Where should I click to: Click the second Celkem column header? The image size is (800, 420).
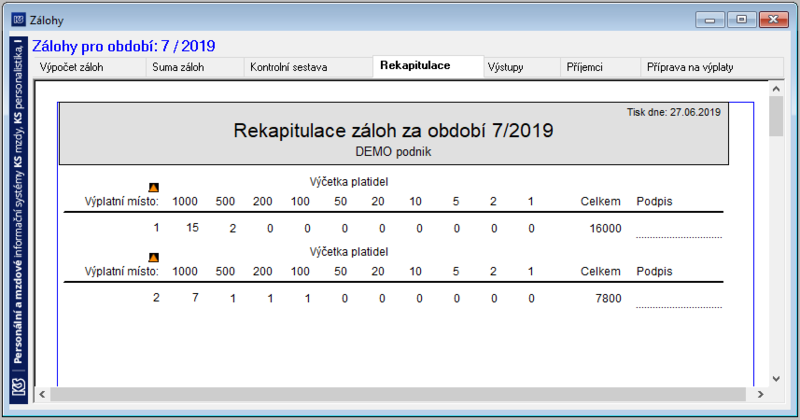[x=601, y=271]
